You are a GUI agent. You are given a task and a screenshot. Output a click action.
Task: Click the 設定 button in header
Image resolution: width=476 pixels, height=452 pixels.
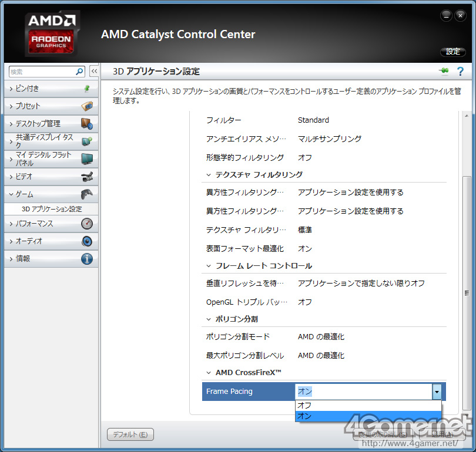[x=453, y=52]
